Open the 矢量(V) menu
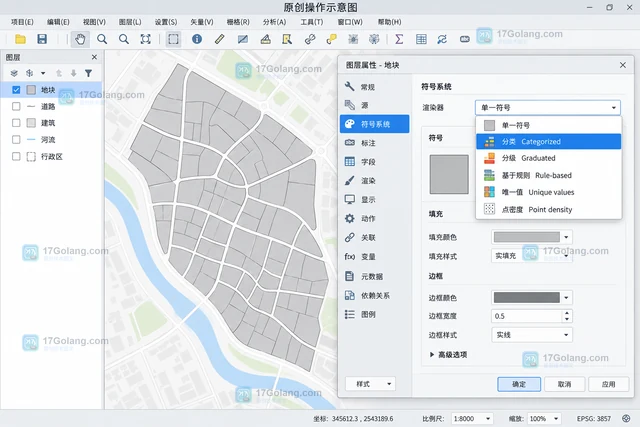Screen dimensions: 640x427 (x=202, y=22)
